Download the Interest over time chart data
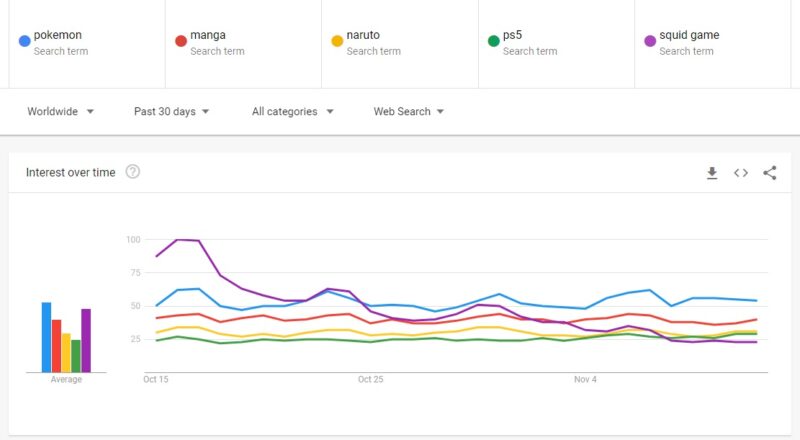Viewport: 800px width, 440px height. [x=712, y=173]
